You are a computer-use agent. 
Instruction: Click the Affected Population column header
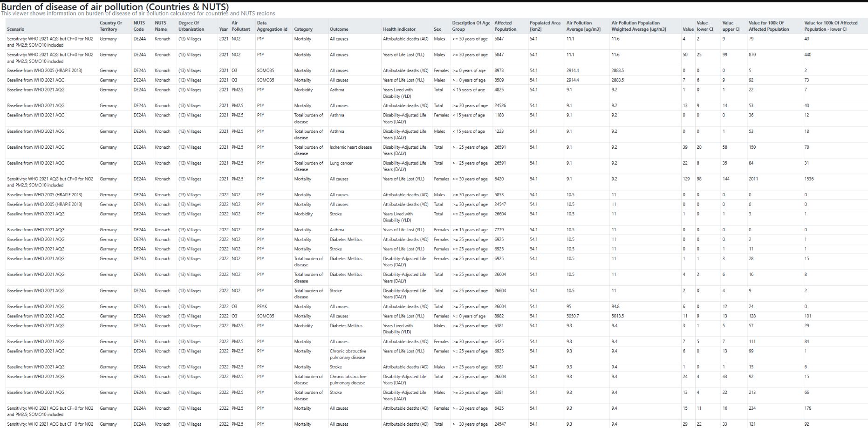coord(506,26)
